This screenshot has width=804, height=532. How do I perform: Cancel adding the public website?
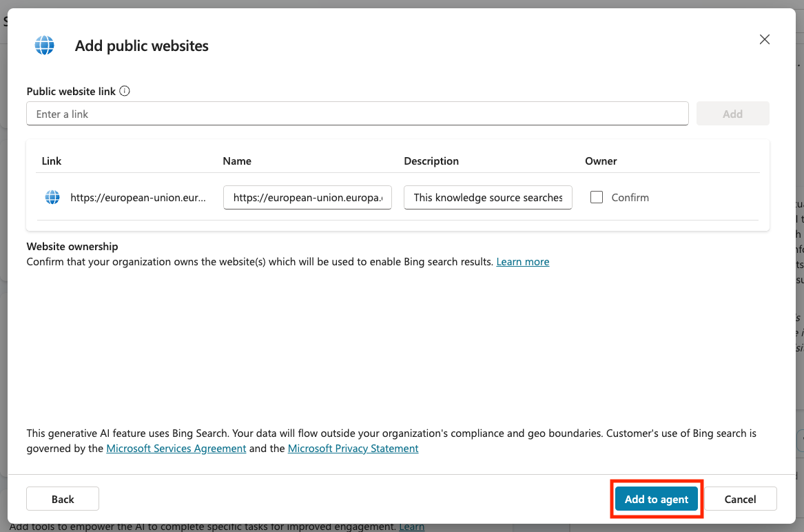[x=740, y=499]
